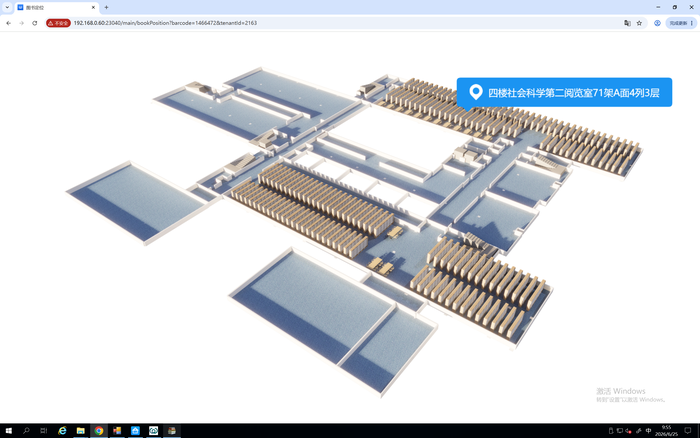Open Internet Explorer from the taskbar
The image size is (700, 438).
(x=62, y=431)
